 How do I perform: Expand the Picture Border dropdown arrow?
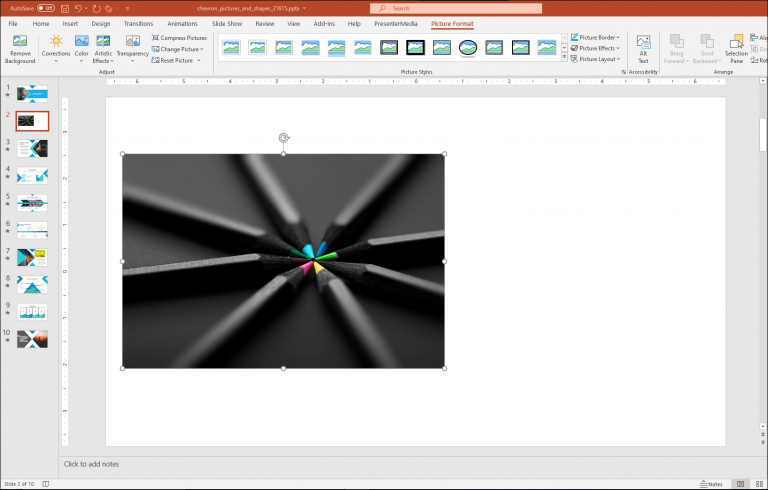618,37
